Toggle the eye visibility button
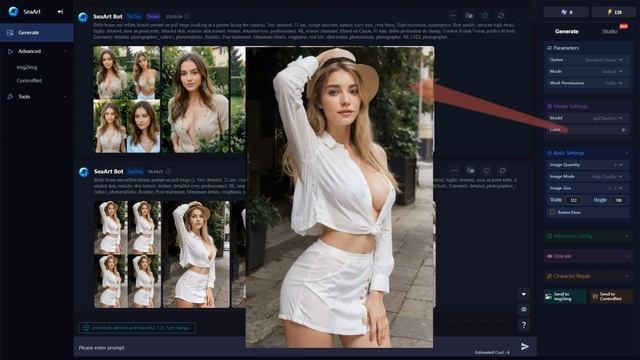The height and width of the screenshot is (360, 640). [524, 309]
